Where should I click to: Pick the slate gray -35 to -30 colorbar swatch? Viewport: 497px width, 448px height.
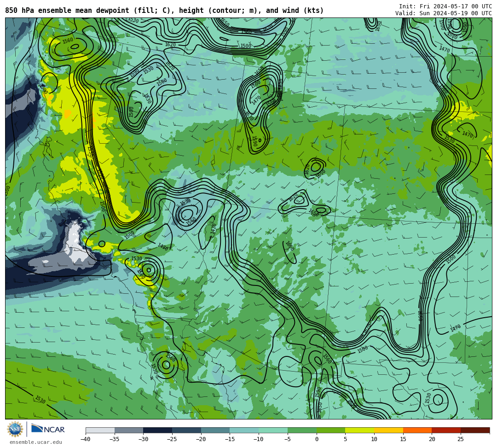[129, 430]
